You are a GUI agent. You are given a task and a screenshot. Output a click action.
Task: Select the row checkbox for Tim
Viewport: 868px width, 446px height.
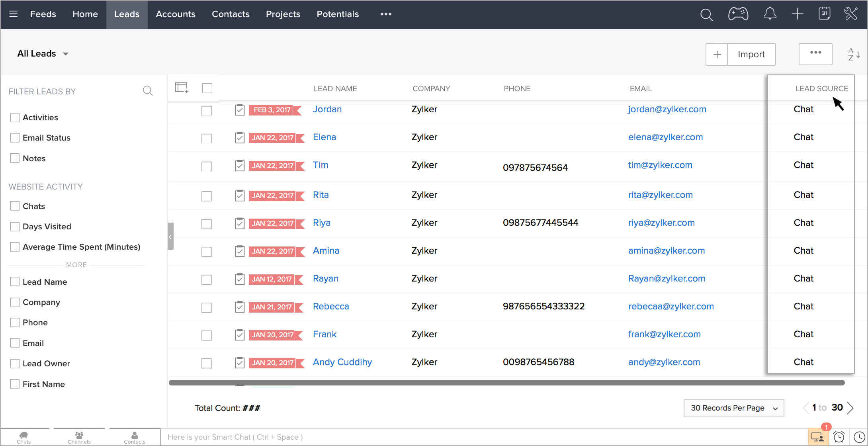206,166
